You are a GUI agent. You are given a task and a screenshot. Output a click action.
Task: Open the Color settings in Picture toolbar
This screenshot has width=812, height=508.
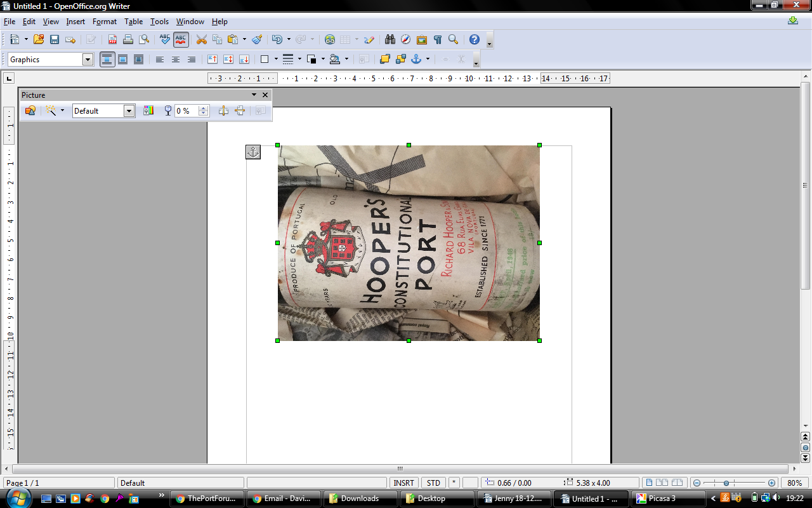pyautogui.click(x=148, y=110)
